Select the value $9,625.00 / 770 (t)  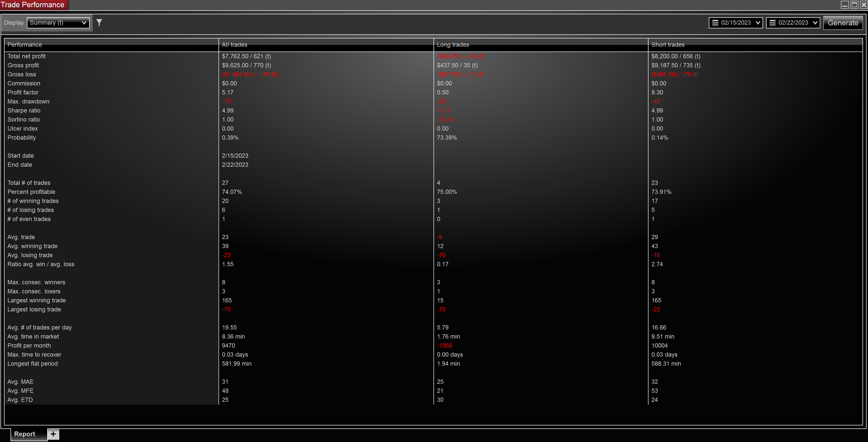[246, 65]
